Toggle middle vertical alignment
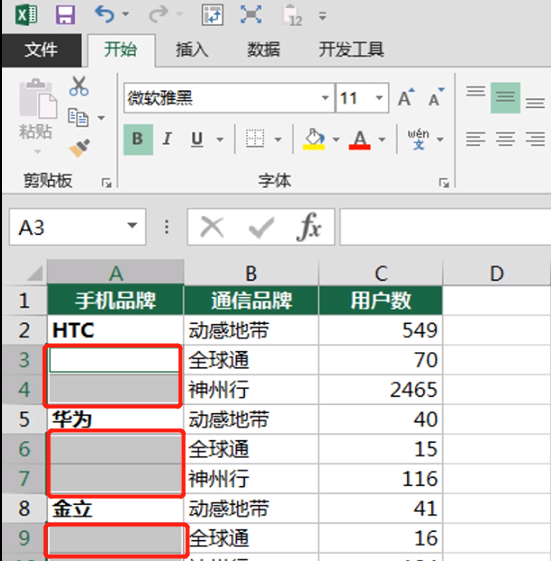Image resolution: width=551 pixels, height=561 pixels. coord(505,97)
